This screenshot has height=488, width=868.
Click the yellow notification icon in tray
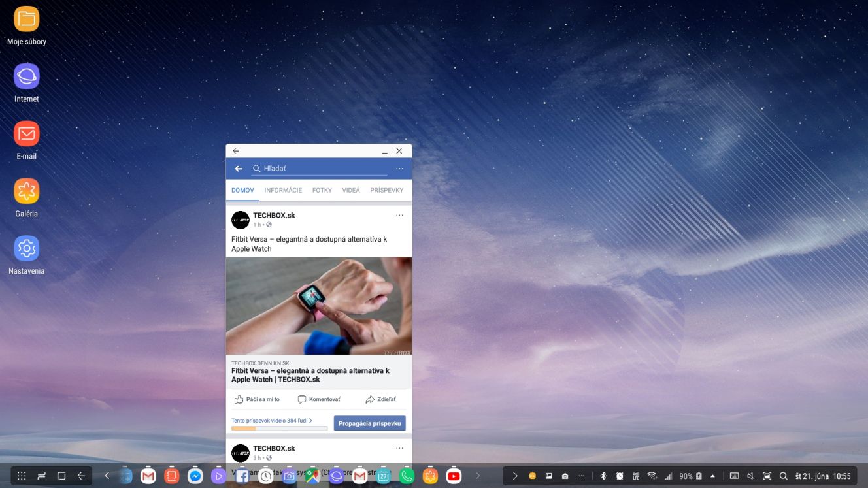click(x=533, y=476)
